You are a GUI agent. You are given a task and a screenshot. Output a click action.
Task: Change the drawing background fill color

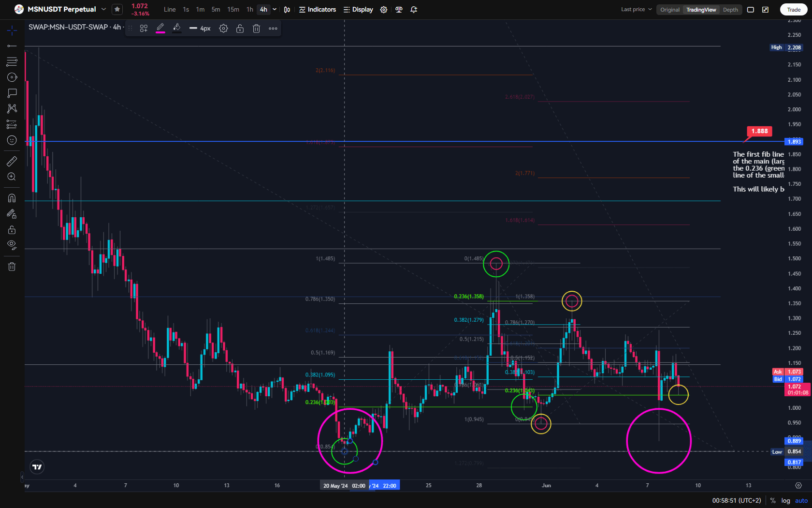click(177, 28)
